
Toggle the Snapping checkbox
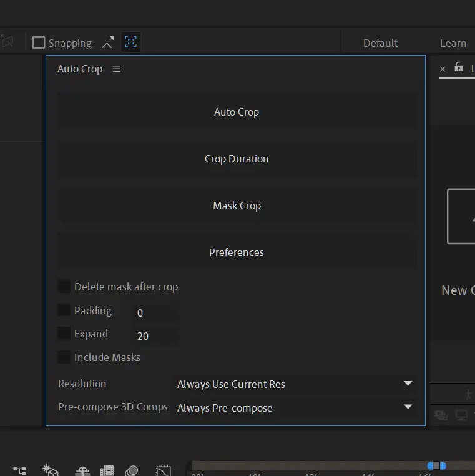(x=39, y=43)
